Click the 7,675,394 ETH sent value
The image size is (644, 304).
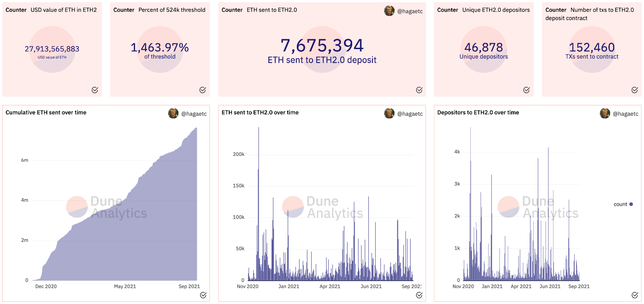click(x=322, y=45)
